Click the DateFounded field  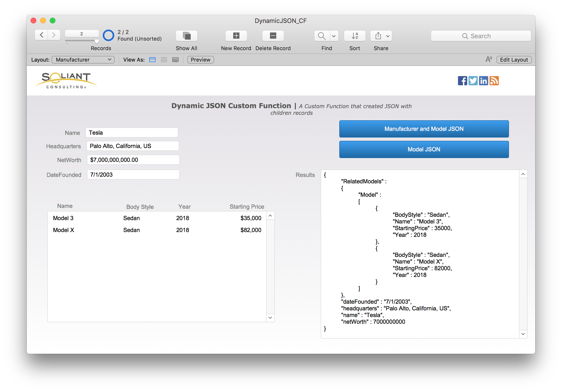point(133,175)
